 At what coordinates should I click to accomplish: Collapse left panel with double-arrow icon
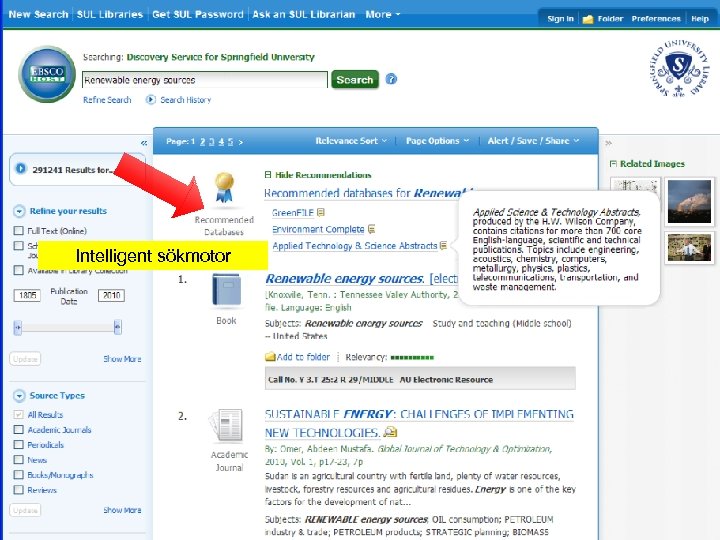coord(144,143)
